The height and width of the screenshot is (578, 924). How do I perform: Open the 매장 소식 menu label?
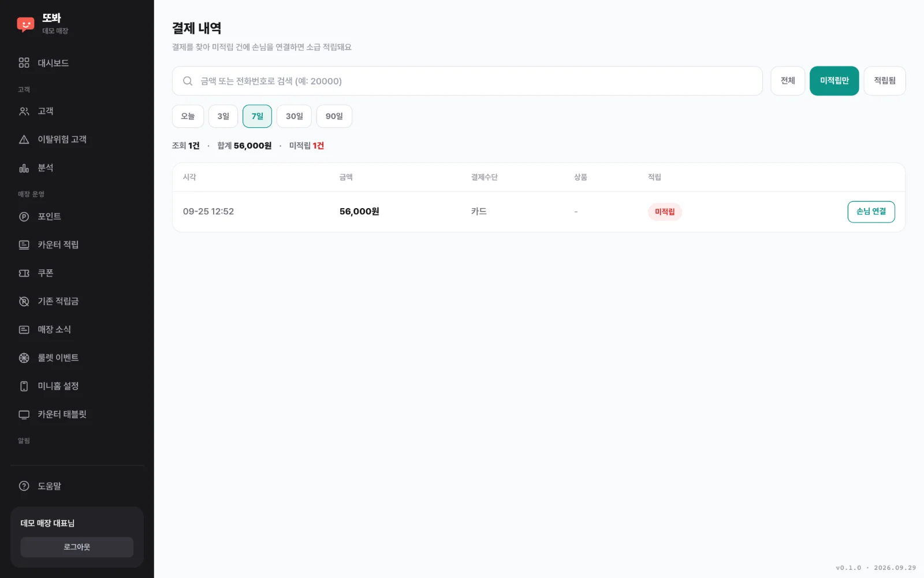pyautogui.click(x=54, y=329)
